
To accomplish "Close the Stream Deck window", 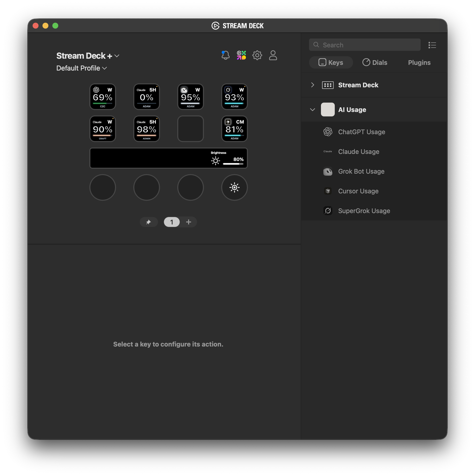I will tap(36, 26).
